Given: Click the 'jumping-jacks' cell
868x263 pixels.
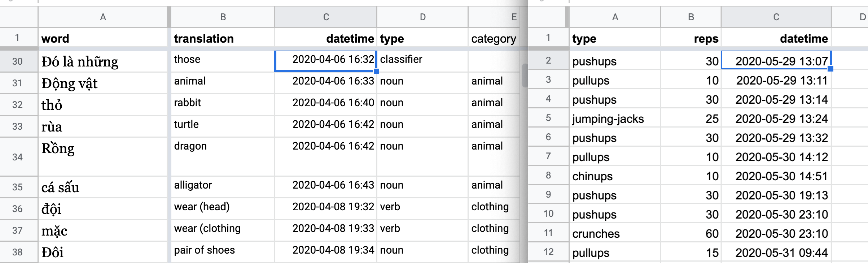Looking at the screenshot, I should tap(615, 118).
